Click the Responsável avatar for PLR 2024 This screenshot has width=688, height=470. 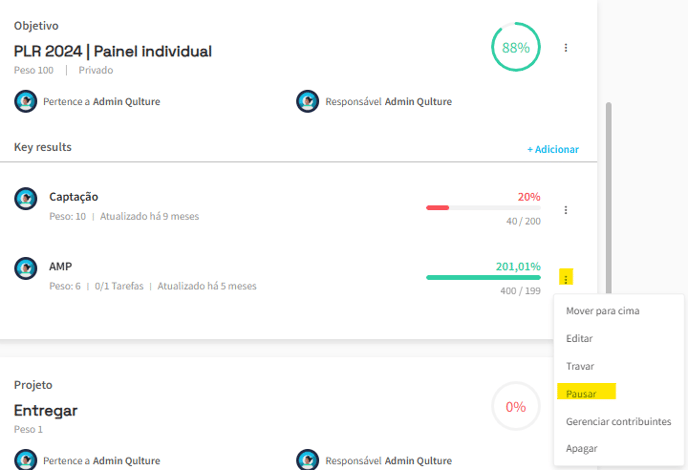pos(308,101)
